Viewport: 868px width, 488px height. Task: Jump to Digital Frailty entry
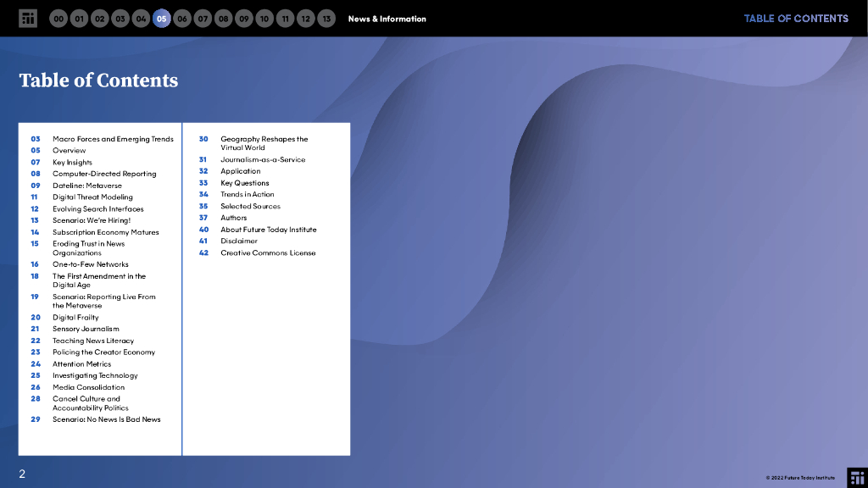(x=75, y=318)
